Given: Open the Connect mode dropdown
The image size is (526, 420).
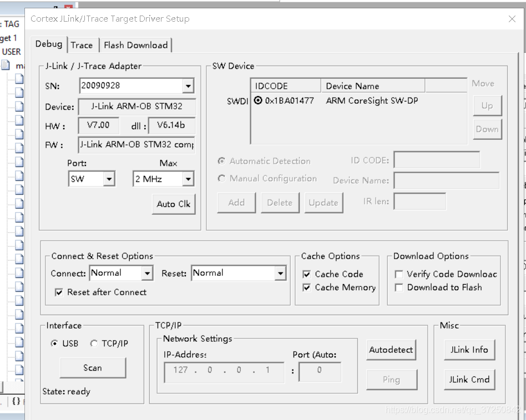Looking at the screenshot, I should pyautogui.click(x=147, y=273).
